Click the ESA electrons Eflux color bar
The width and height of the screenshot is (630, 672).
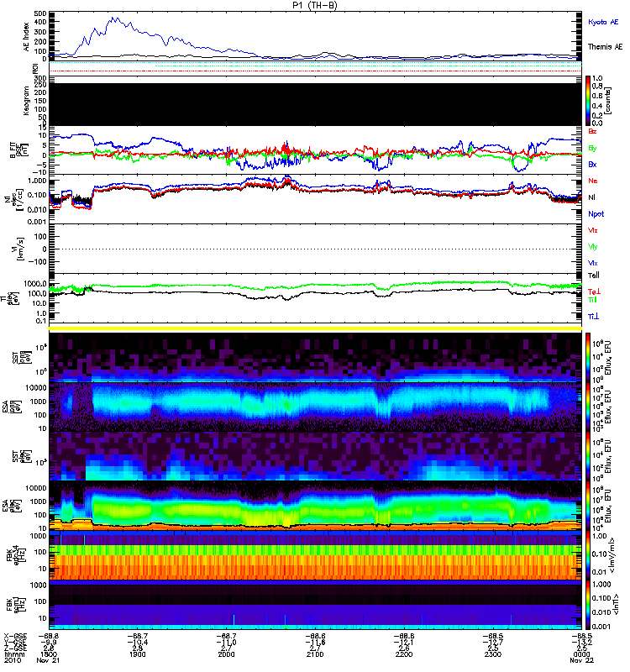pos(587,506)
